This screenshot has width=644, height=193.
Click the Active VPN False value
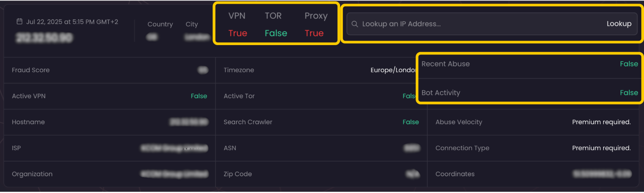tap(199, 96)
